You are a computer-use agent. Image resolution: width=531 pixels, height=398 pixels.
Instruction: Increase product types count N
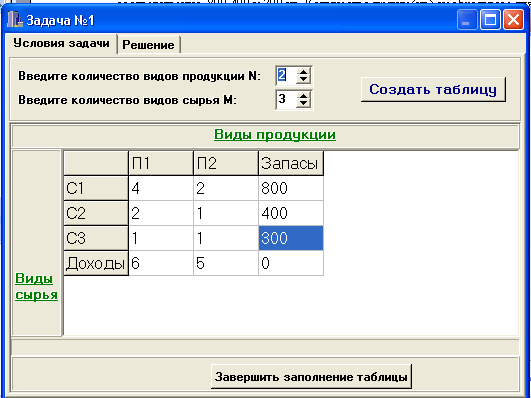pyautogui.click(x=303, y=71)
